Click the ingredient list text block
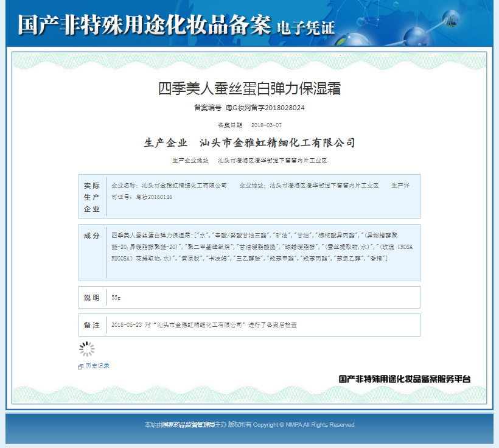The image size is (499, 448). click(x=262, y=247)
